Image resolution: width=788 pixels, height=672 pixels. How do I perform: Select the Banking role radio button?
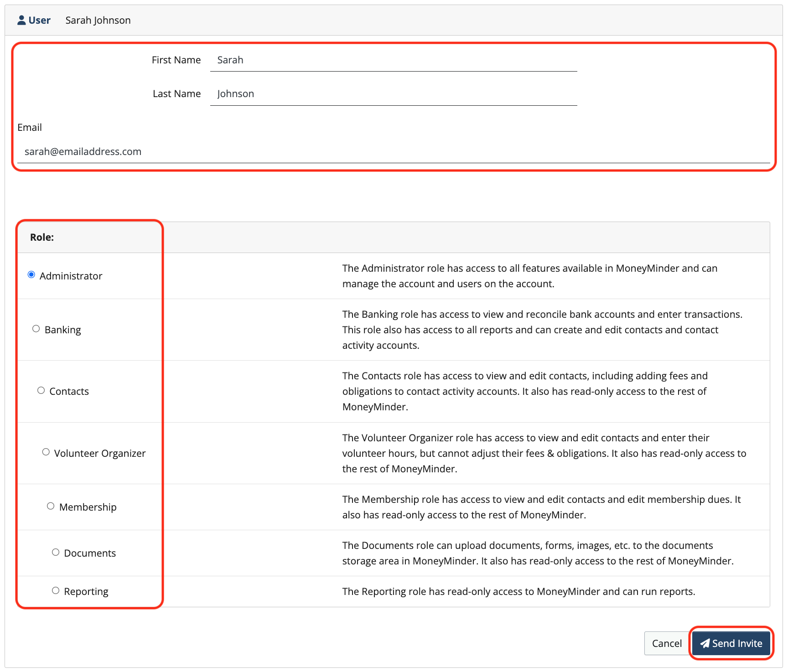[36, 329]
